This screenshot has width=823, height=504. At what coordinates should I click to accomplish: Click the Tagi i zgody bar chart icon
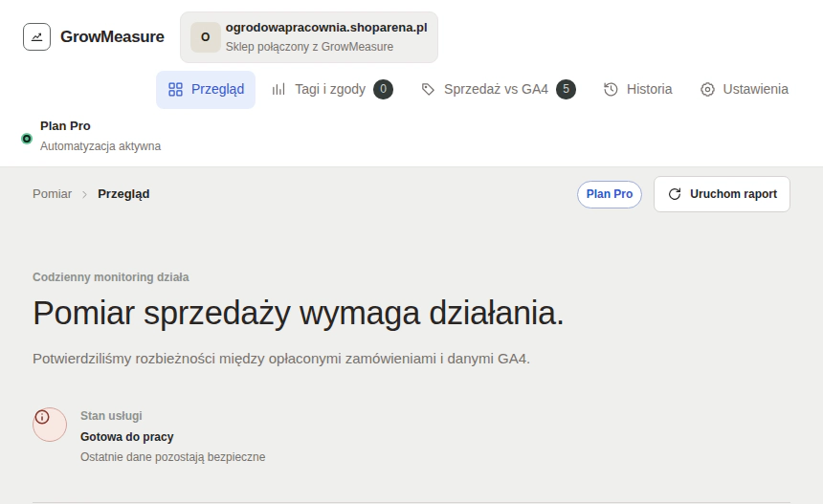tap(278, 90)
